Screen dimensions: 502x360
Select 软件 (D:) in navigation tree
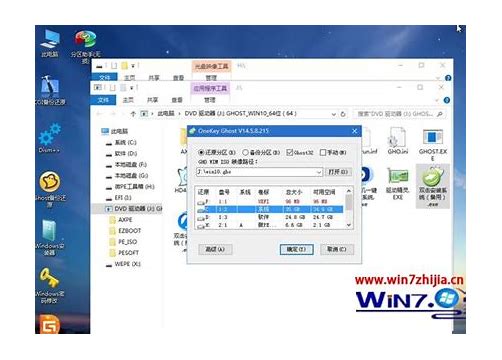(125, 154)
